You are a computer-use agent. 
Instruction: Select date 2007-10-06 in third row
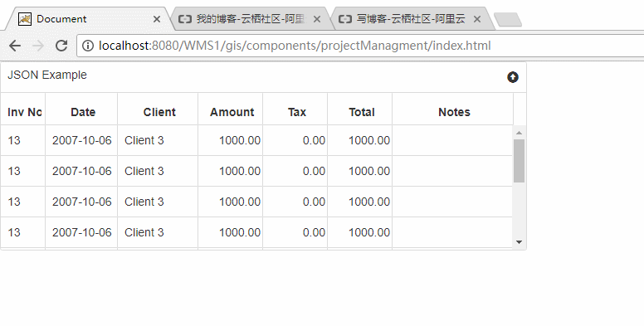click(x=81, y=202)
